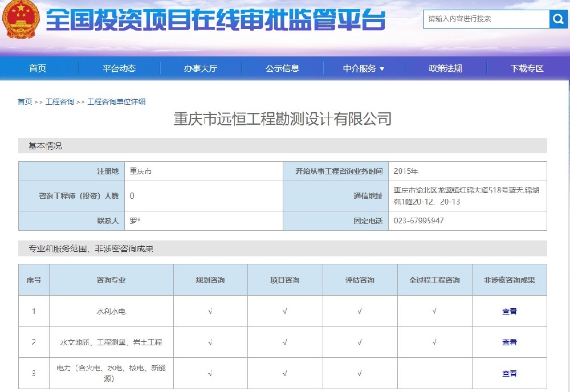Click the platform title banner text

tap(215, 21)
